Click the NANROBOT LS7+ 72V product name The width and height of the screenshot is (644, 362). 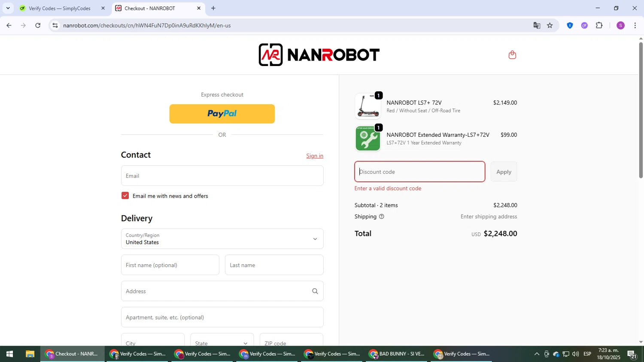click(x=414, y=103)
